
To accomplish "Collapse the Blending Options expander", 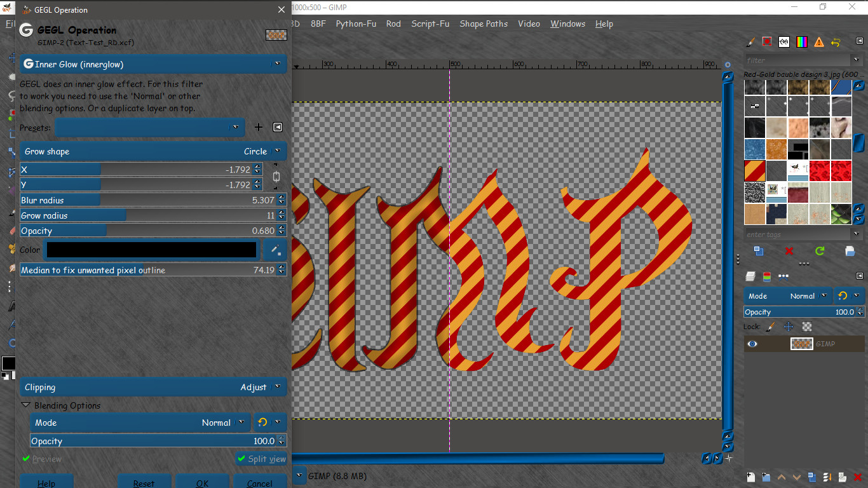I will pos(26,405).
